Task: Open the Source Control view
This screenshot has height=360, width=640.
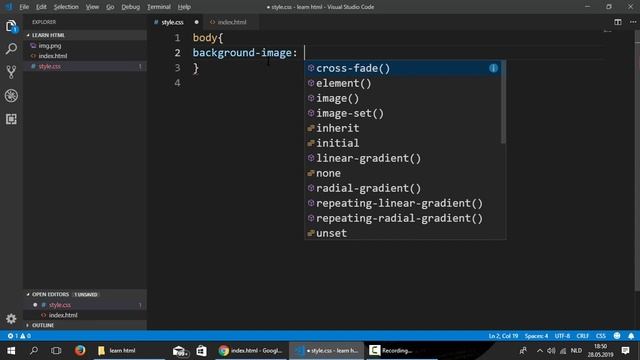Action: pyautogui.click(x=11, y=72)
